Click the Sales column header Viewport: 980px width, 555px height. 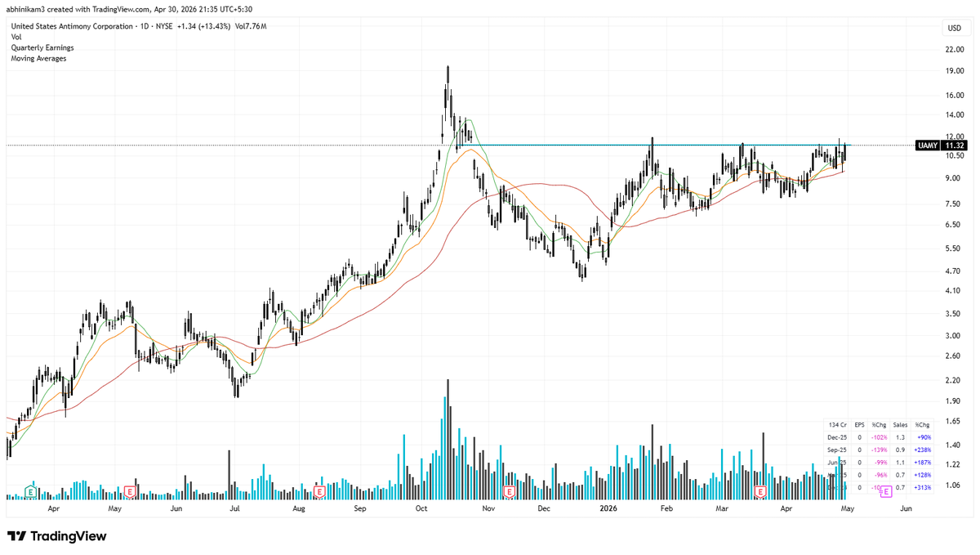[900, 425]
